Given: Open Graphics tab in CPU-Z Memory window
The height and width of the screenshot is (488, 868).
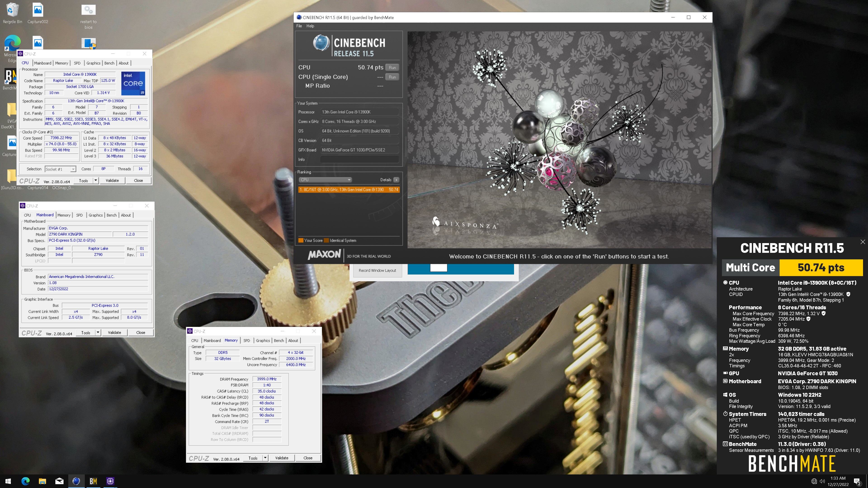Looking at the screenshot, I should (263, 340).
